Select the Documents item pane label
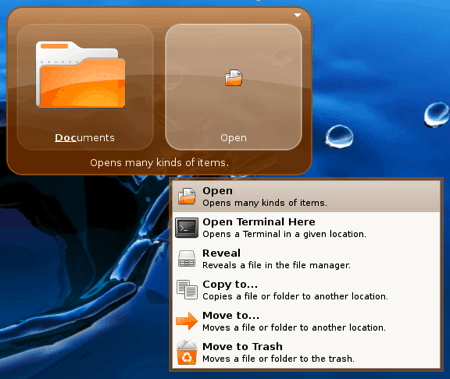This screenshot has height=379, width=450. point(85,138)
